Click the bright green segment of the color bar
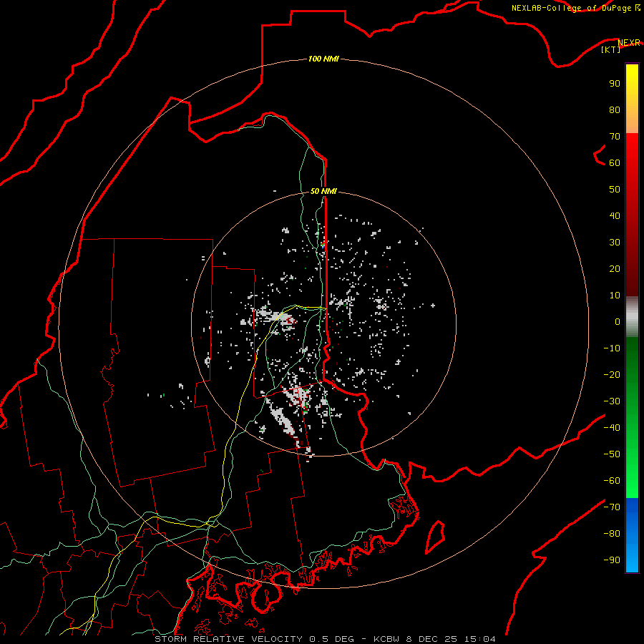 632,472
